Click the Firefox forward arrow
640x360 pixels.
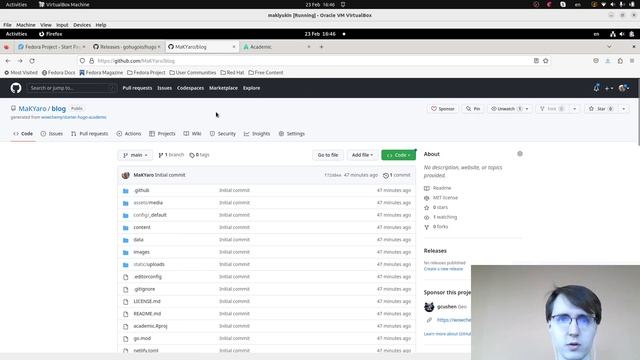coord(20,61)
